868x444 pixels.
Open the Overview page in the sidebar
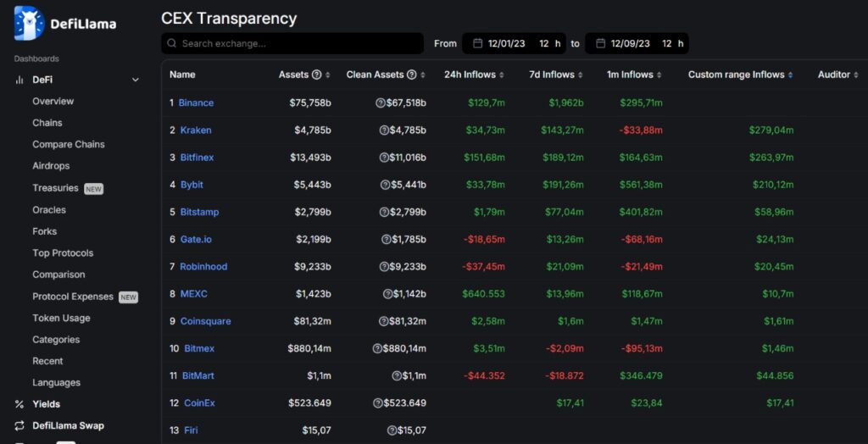coord(53,102)
